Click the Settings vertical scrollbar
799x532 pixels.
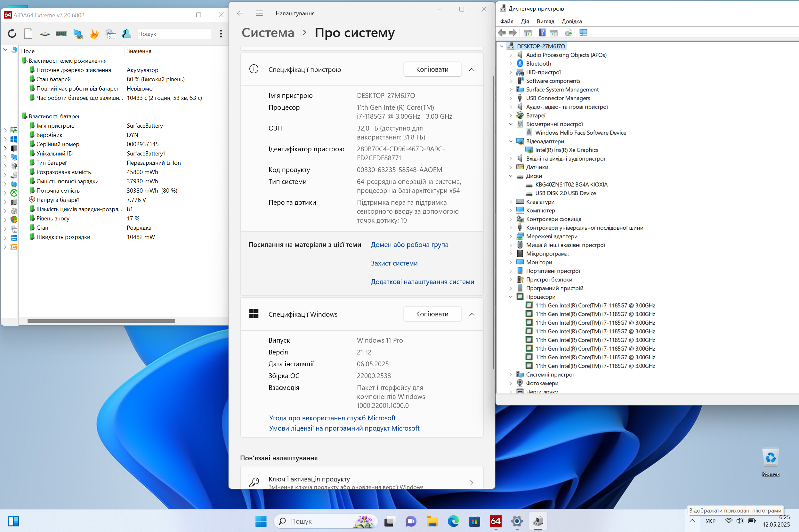493,222
